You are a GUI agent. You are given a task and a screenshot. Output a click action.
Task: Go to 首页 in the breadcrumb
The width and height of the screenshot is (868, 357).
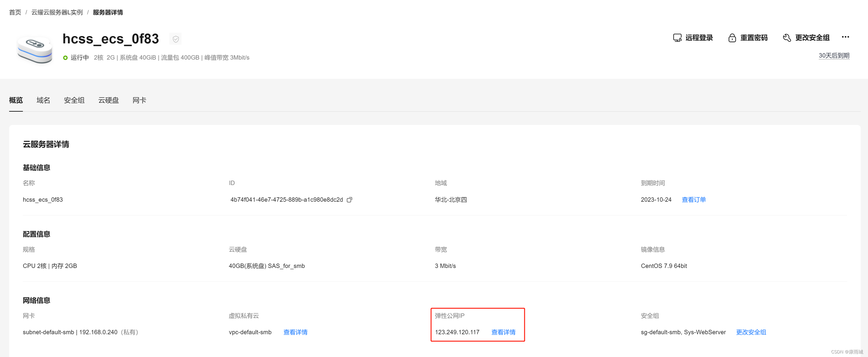[x=15, y=12]
